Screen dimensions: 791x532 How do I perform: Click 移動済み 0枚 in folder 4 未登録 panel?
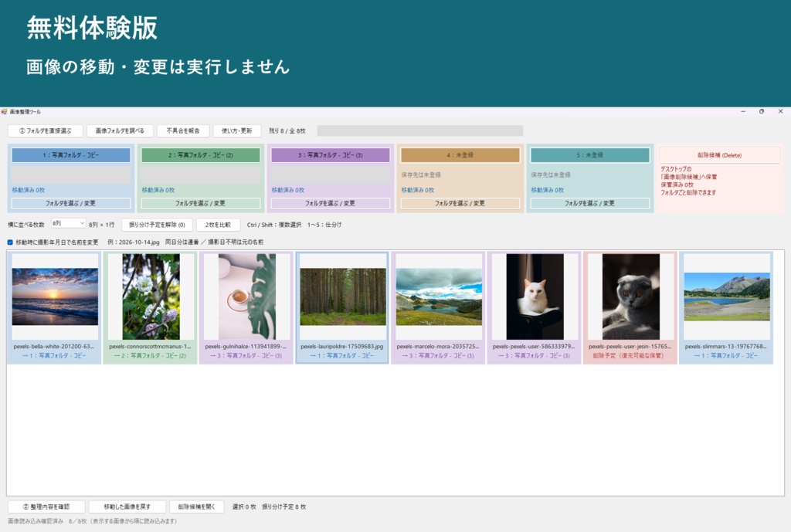[x=418, y=190]
